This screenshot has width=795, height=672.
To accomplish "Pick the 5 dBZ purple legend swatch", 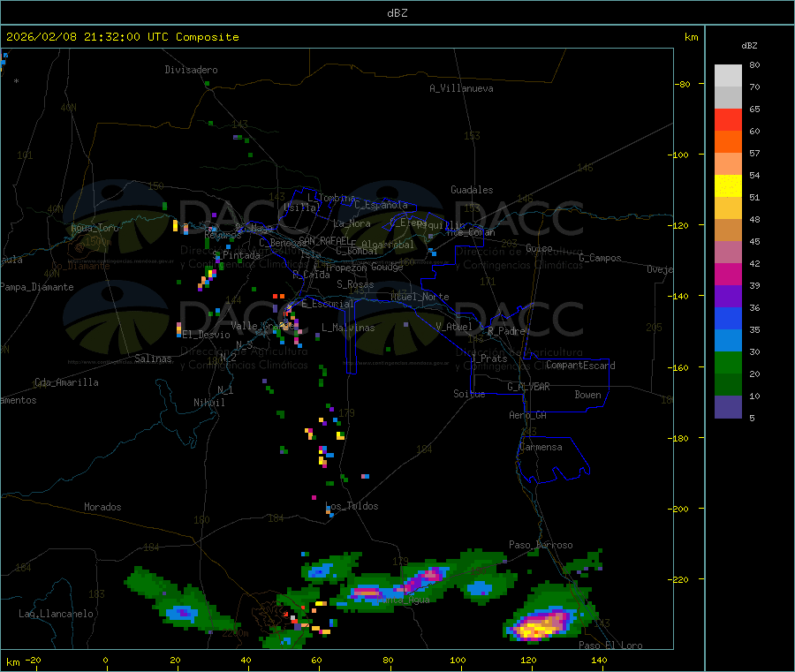I will [x=728, y=406].
